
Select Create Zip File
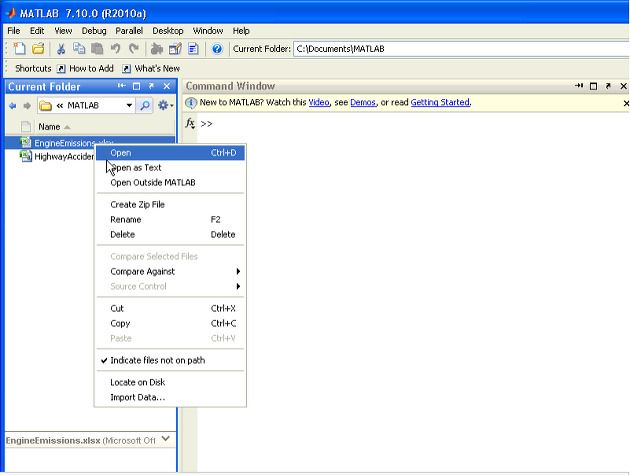[x=170, y=205]
